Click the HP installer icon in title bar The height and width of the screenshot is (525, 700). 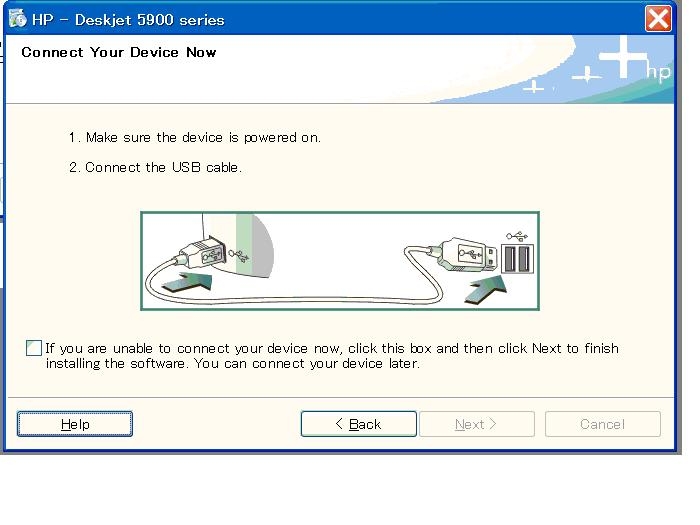(17, 19)
